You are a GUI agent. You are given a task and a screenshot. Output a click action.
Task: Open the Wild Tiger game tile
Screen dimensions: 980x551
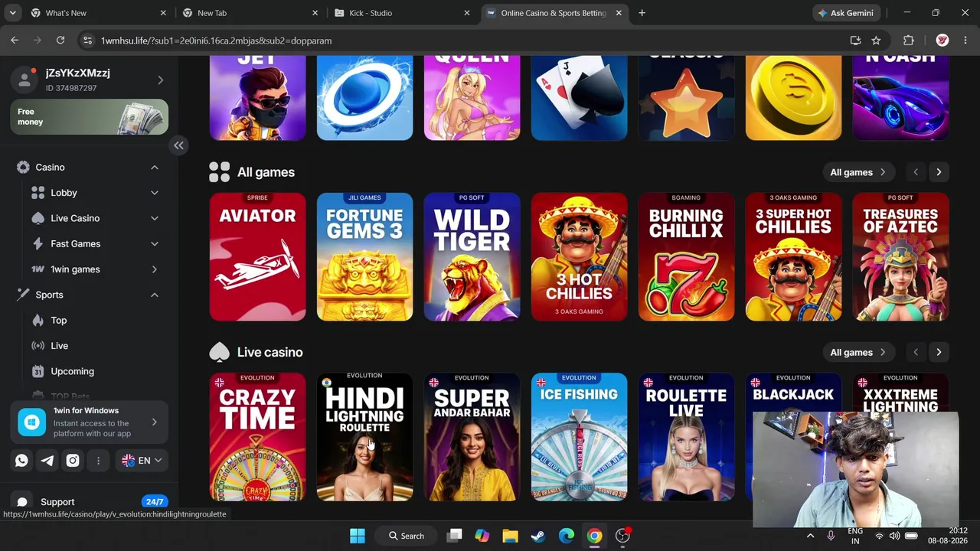coord(472,257)
